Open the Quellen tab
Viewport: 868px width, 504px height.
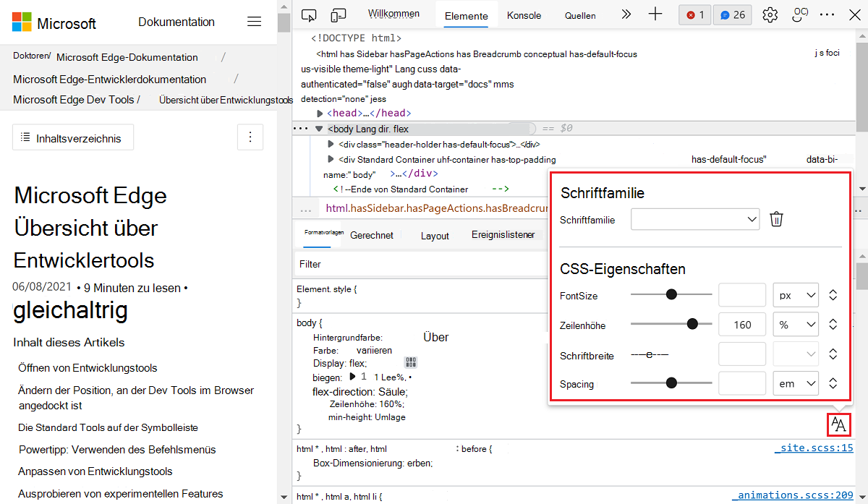point(580,15)
